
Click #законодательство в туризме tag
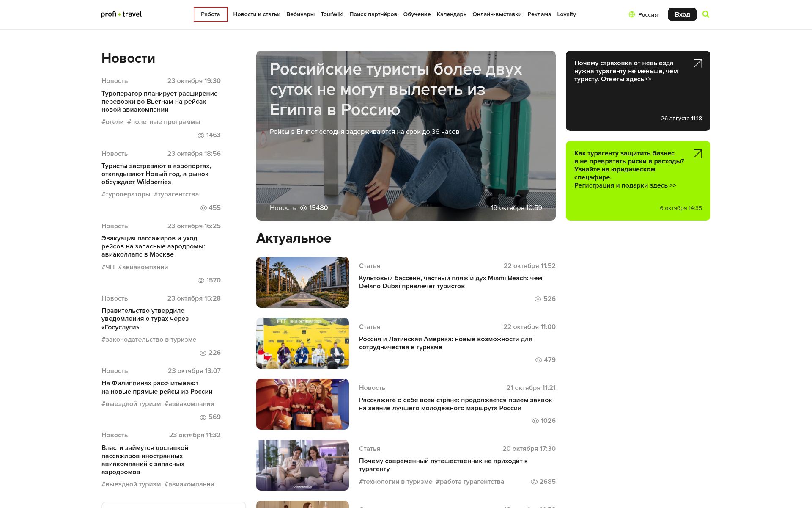point(149,340)
